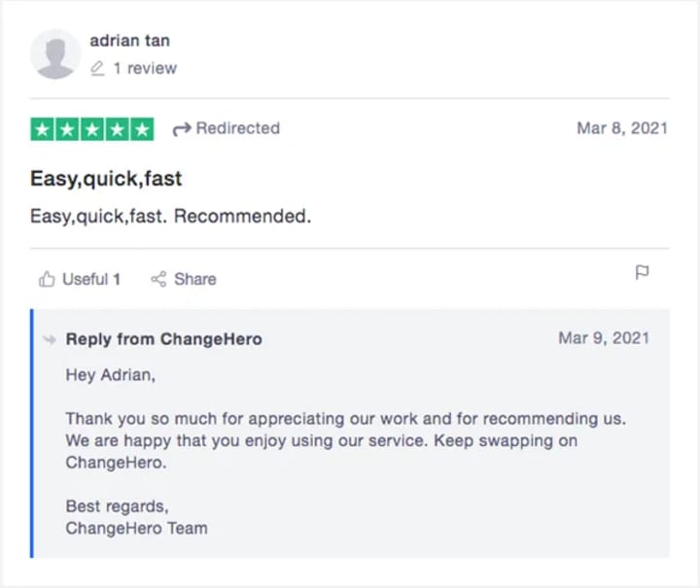This screenshot has height=588, width=700.
Task: Mark review as Useful via its label
Action: [x=91, y=279]
